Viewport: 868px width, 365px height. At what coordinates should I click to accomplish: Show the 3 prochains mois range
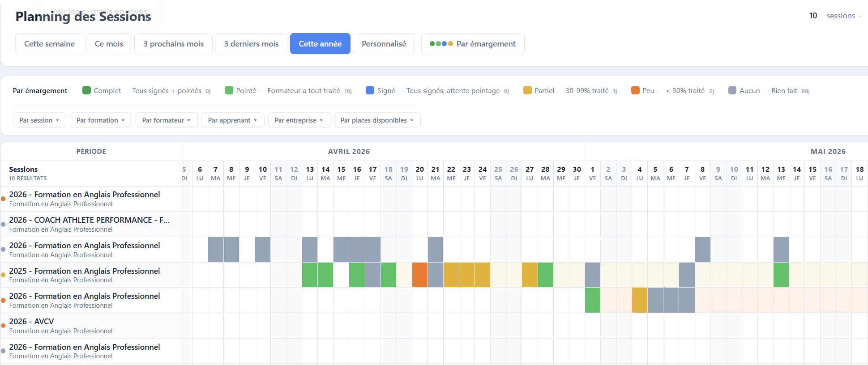(x=173, y=44)
